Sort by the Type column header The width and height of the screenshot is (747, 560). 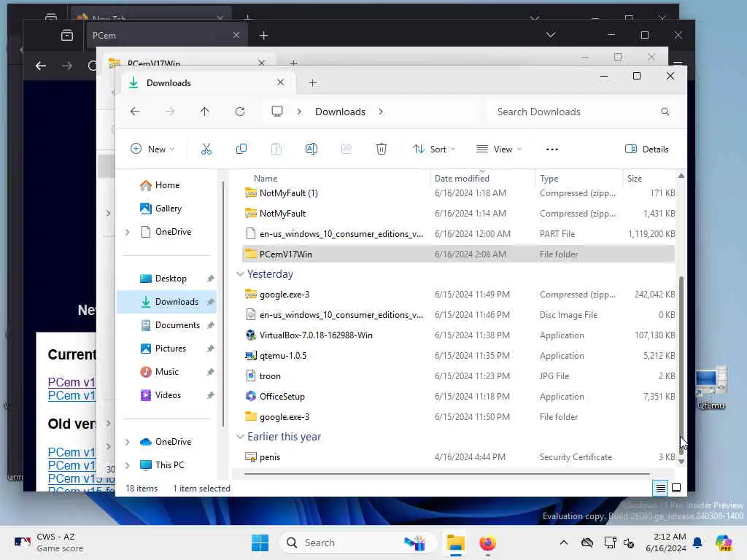pyautogui.click(x=549, y=178)
